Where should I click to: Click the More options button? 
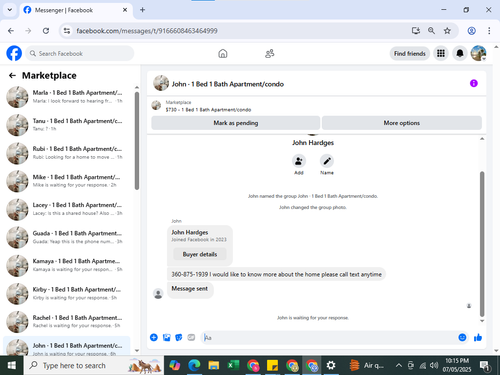point(402,123)
